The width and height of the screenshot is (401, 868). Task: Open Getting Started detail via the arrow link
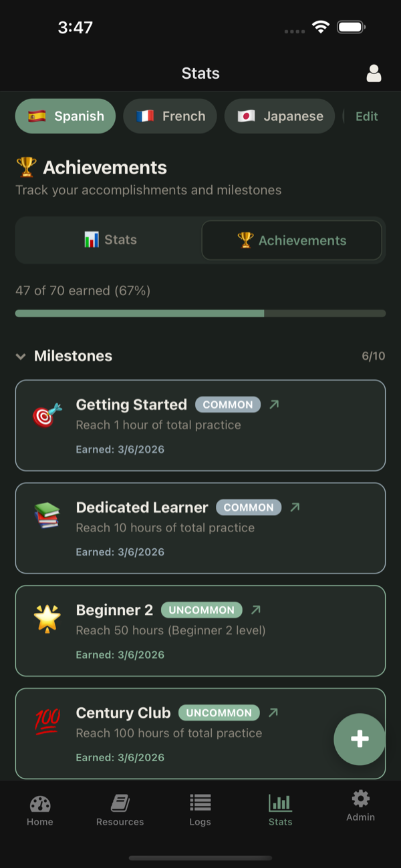273,404
